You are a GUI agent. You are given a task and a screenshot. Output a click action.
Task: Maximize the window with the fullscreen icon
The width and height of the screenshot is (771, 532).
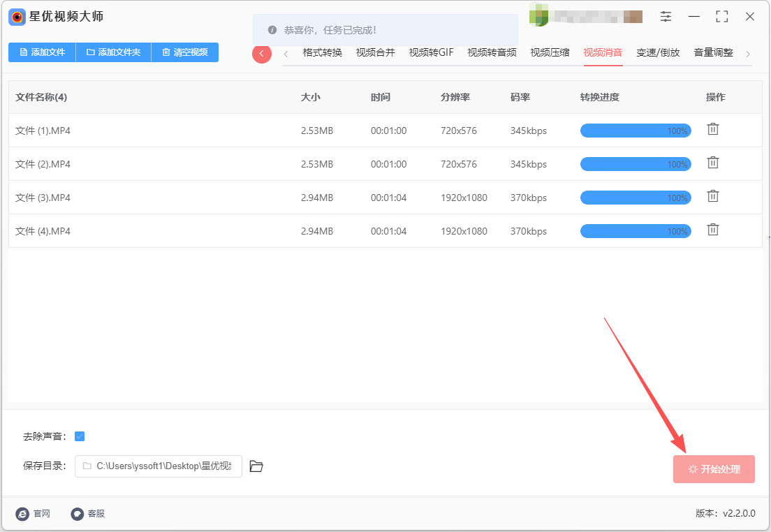[x=722, y=16]
